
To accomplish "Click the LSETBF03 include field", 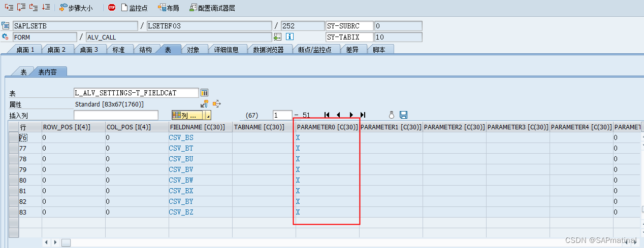I will coord(209,26).
